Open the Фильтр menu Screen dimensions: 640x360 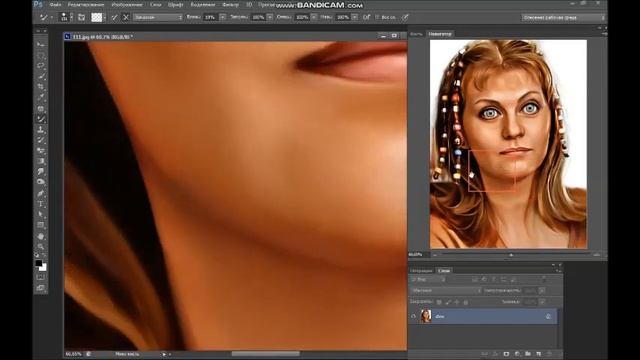pos(231,5)
